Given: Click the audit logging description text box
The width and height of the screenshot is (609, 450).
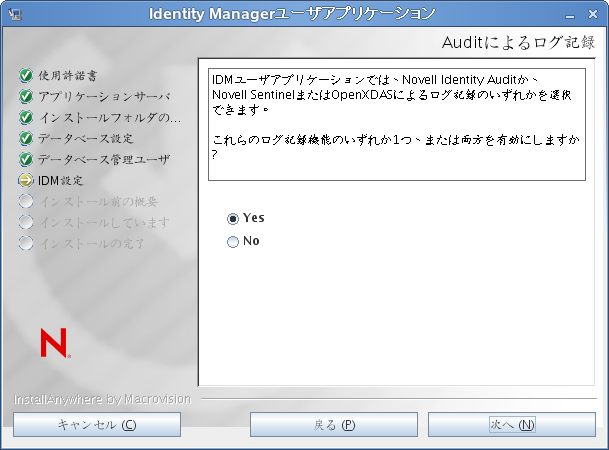Looking at the screenshot, I should click(397, 124).
